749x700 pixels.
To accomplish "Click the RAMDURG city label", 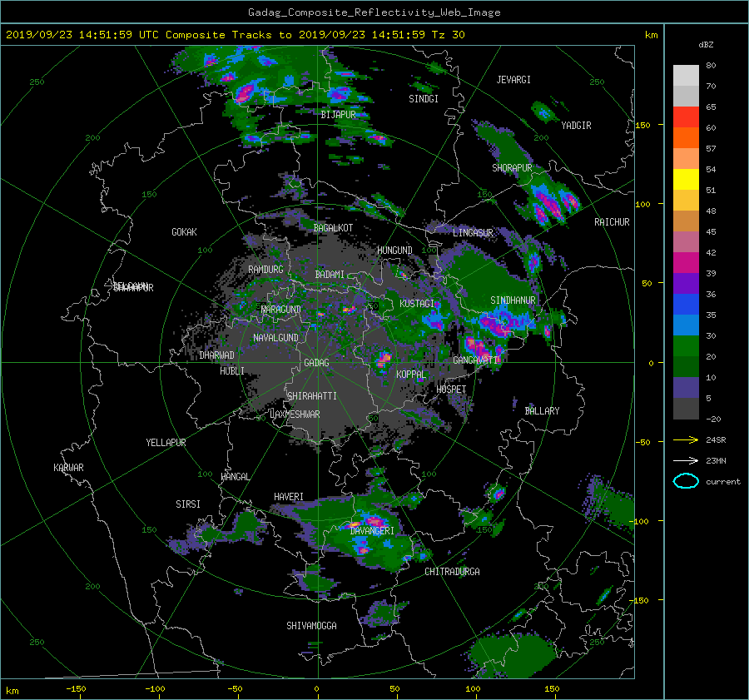I will (x=265, y=270).
